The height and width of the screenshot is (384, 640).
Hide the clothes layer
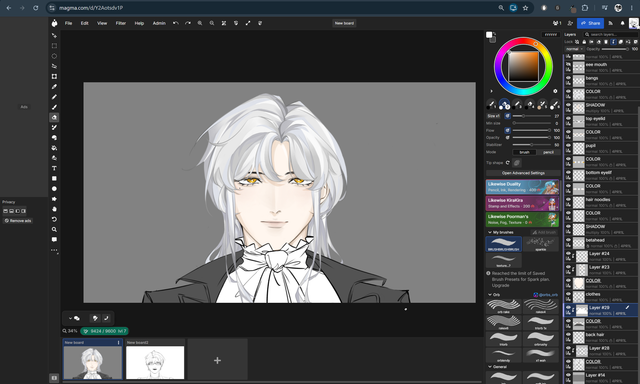568,293
